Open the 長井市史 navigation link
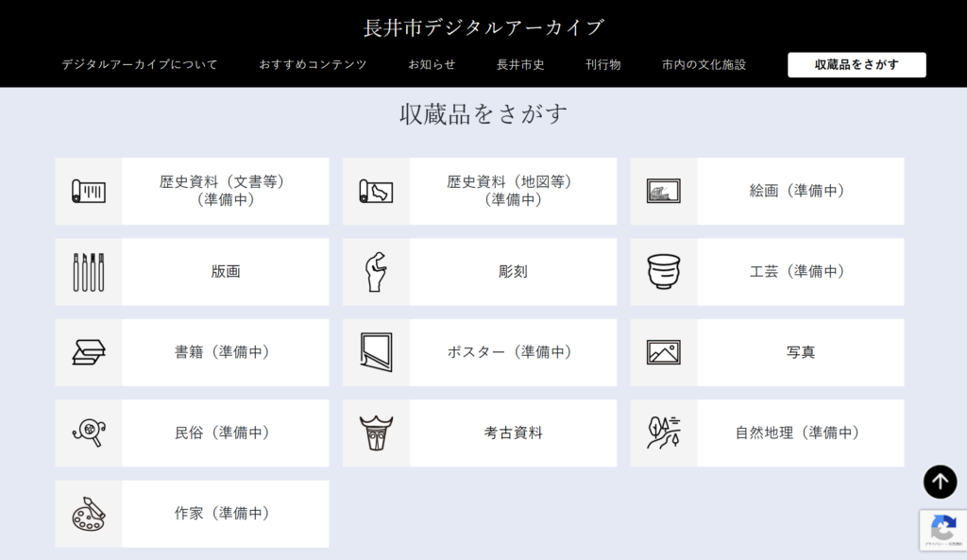The height and width of the screenshot is (560, 967). pyautogui.click(x=520, y=65)
